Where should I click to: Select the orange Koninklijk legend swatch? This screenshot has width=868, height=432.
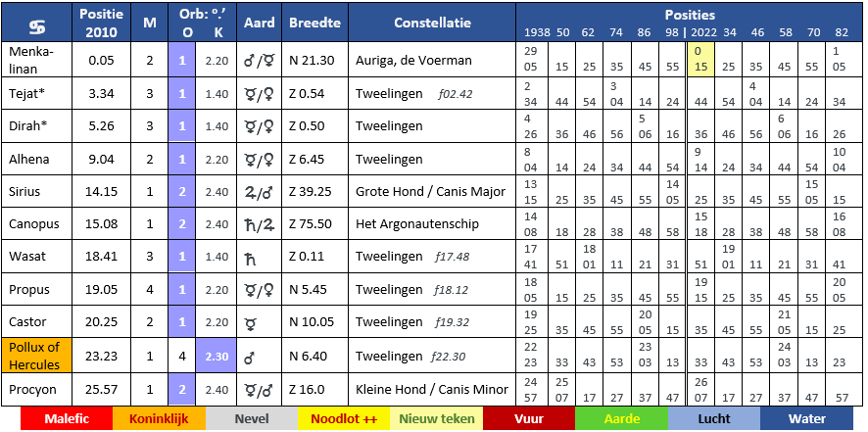click(x=159, y=418)
